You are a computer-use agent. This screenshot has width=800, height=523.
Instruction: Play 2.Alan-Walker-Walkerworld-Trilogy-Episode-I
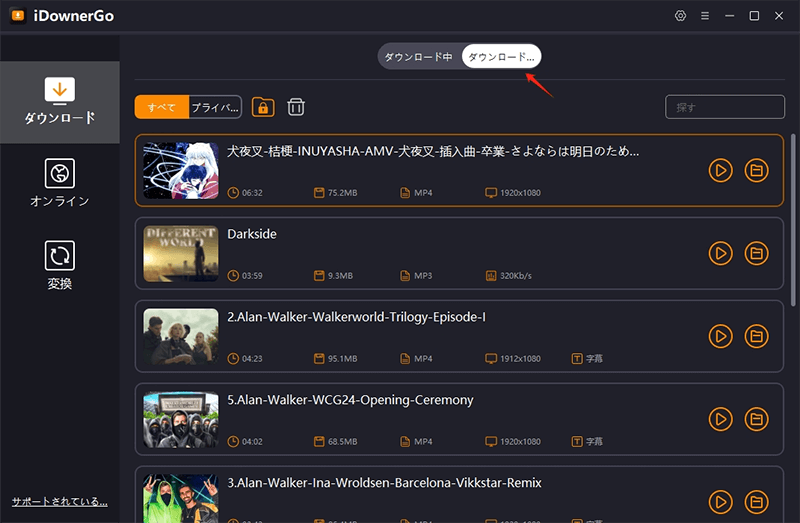(x=720, y=336)
